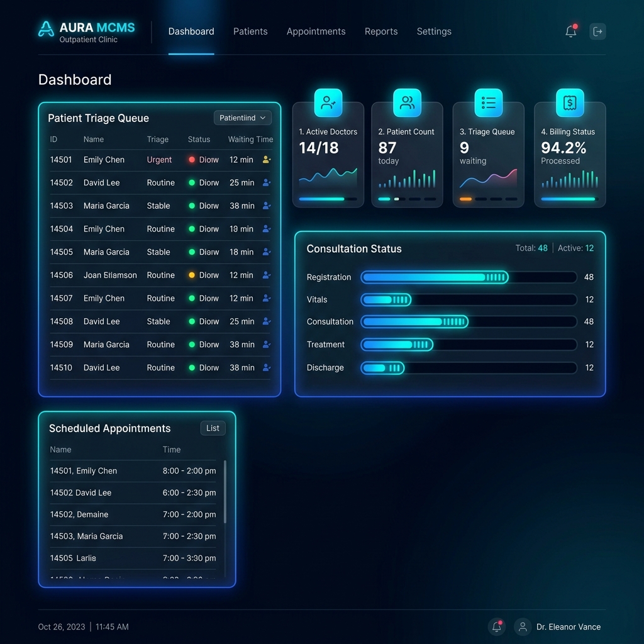Open the Reports tab
Image resolution: width=644 pixels, height=644 pixels.
(381, 31)
